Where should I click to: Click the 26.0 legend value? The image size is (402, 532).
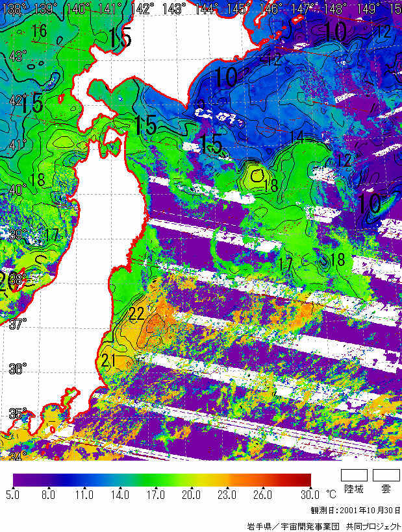point(262,495)
